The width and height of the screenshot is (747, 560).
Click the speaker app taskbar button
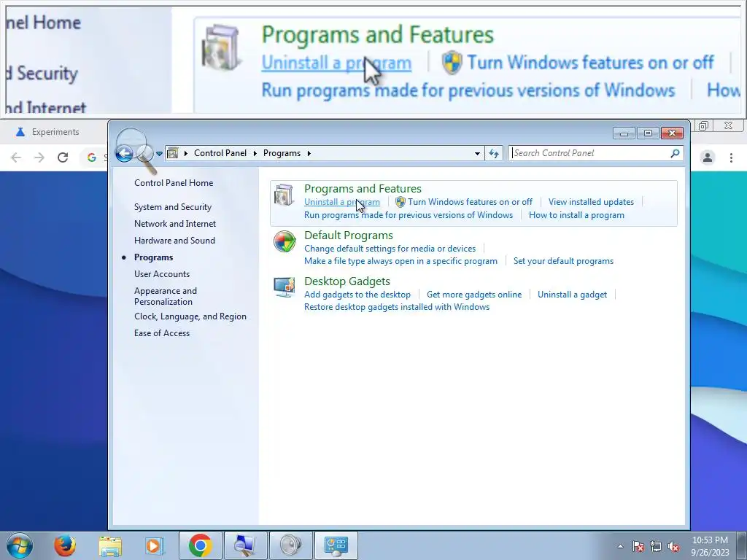(291, 545)
